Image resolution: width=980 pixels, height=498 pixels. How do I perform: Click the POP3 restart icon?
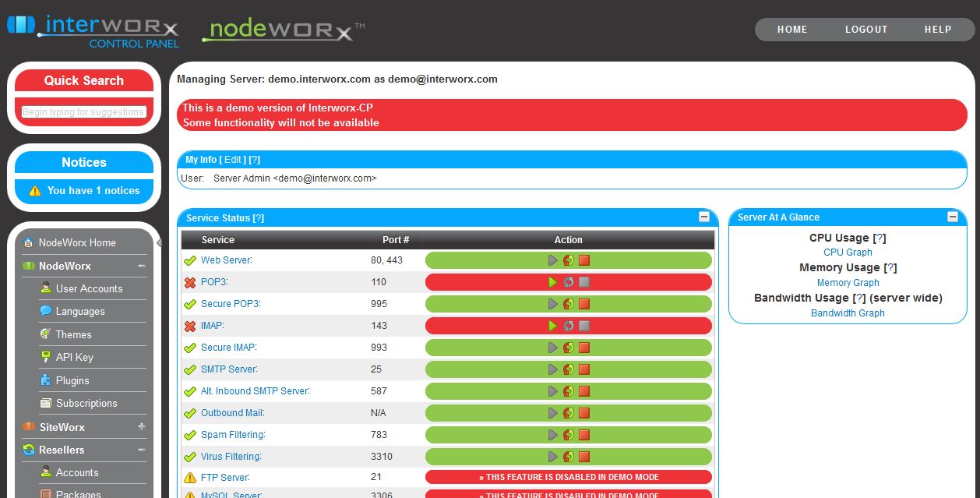coord(569,282)
